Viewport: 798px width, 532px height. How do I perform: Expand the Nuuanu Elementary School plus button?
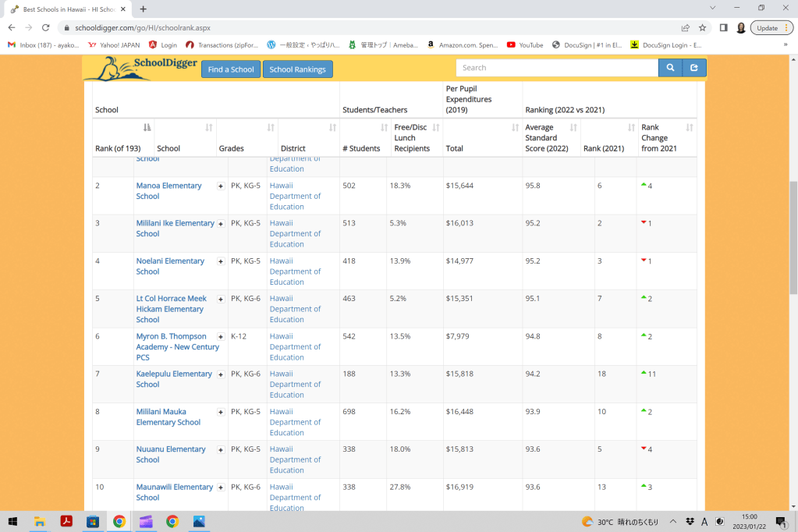coord(221,450)
